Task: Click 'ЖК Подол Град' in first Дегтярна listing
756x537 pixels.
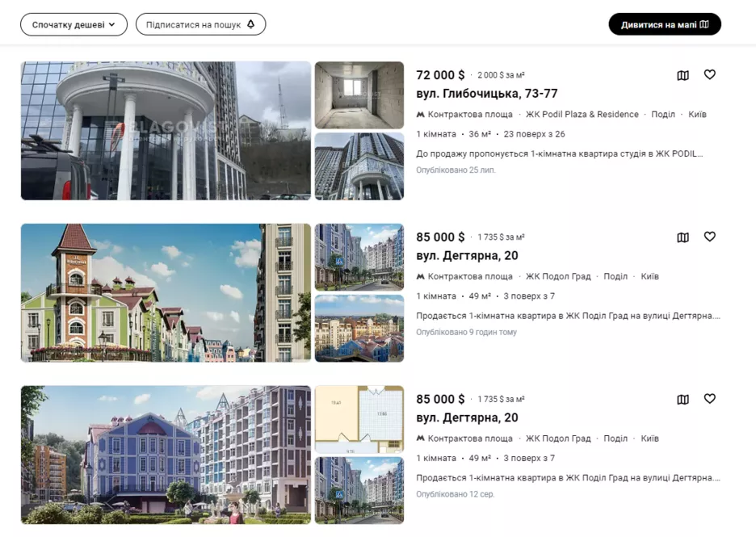Action: click(x=558, y=277)
